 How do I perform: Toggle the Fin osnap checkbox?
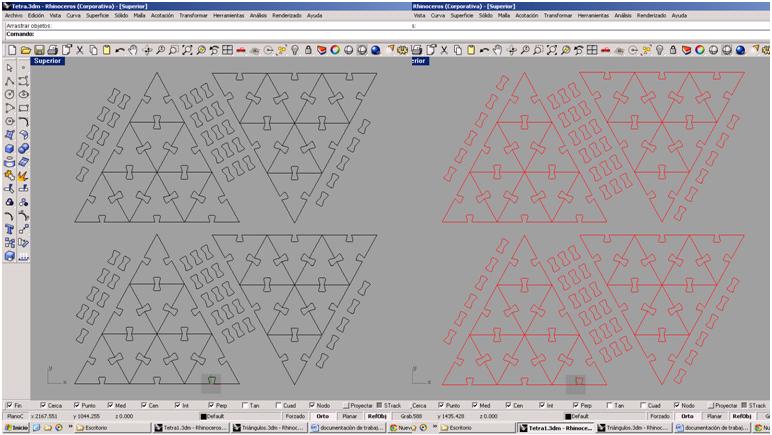coord(9,405)
